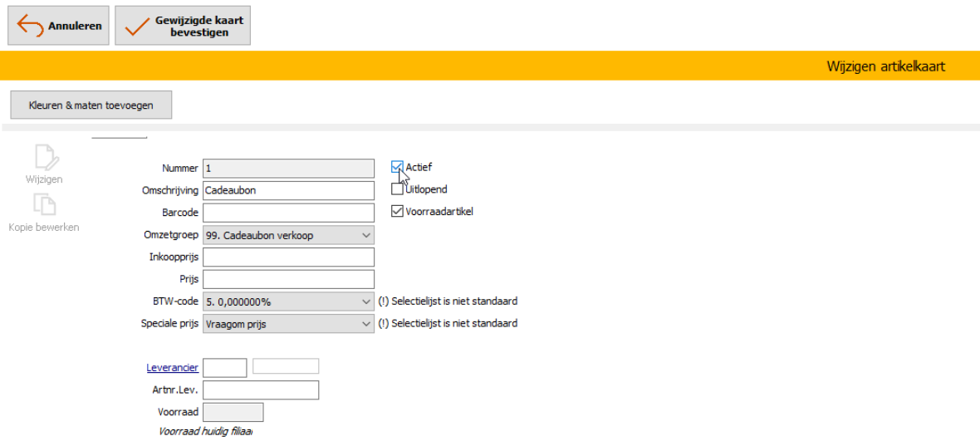Select the Prijs input field
This screenshot has width=980, height=441.
pos(288,279)
